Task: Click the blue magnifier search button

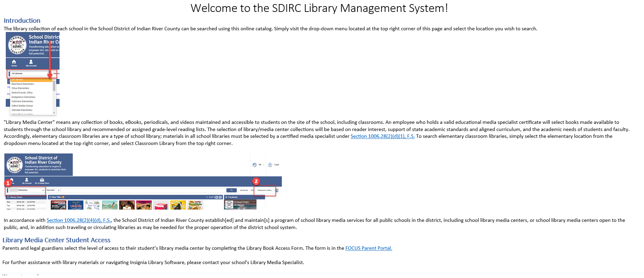Action: tap(232, 190)
